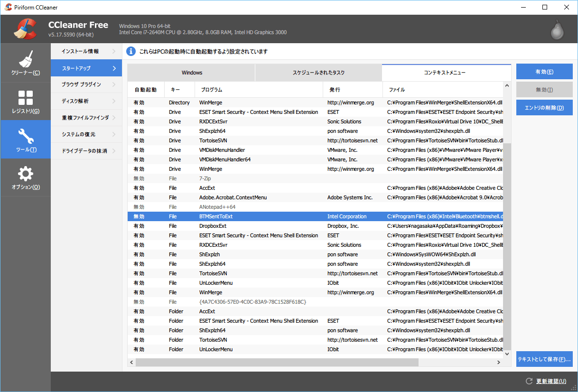This screenshot has height=392, width=578.
Task: Click the horizontal scrollbar left arrow
Action: click(x=131, y=363)
